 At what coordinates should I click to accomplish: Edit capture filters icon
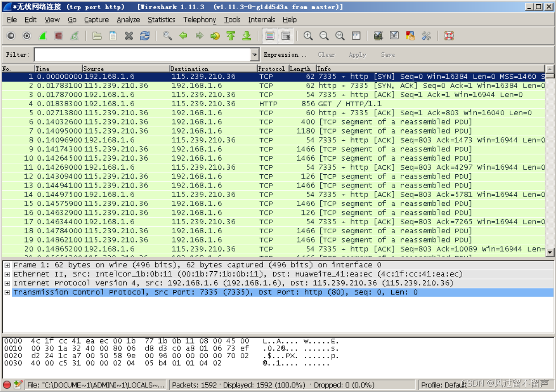point(378,36)
